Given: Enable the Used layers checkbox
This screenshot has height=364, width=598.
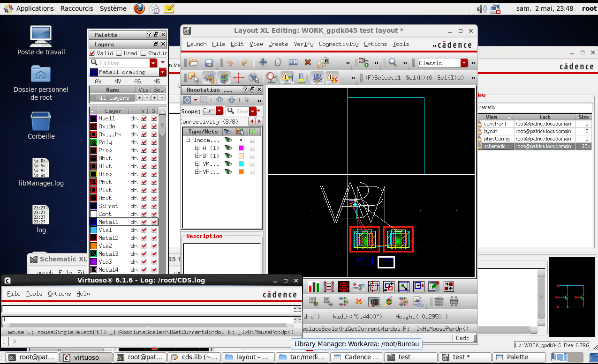Looking at the screenshot, I should 119,53.
